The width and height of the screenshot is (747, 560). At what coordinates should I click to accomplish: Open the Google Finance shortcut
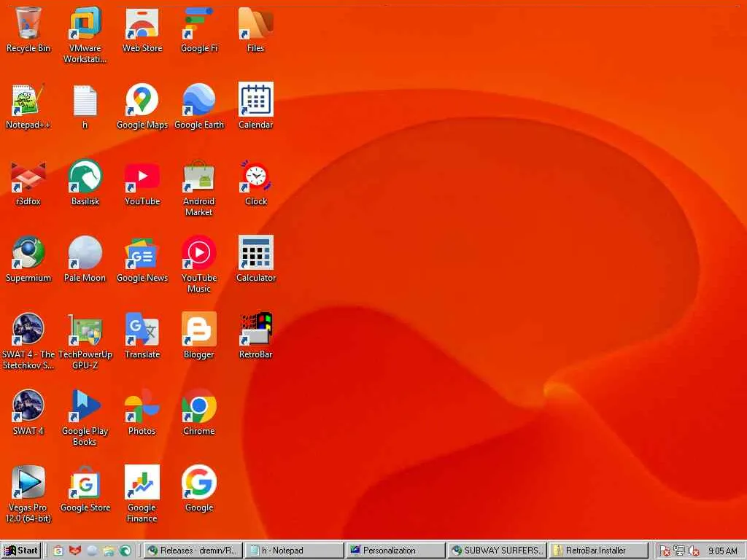[x=142, y=495]
